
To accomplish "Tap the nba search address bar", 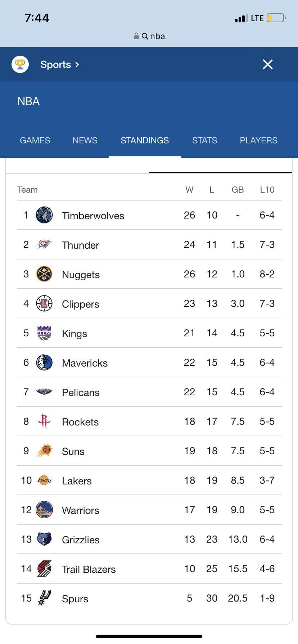I will [x=149, y=36].
